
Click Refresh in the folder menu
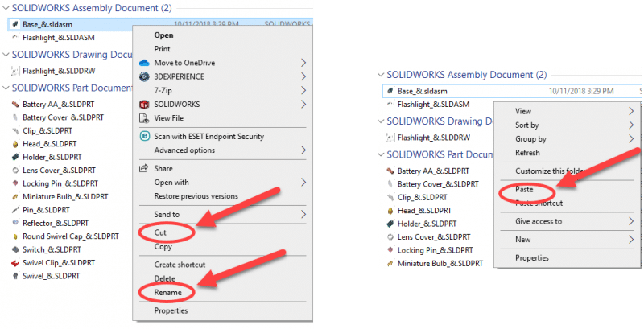click(527, 153)
